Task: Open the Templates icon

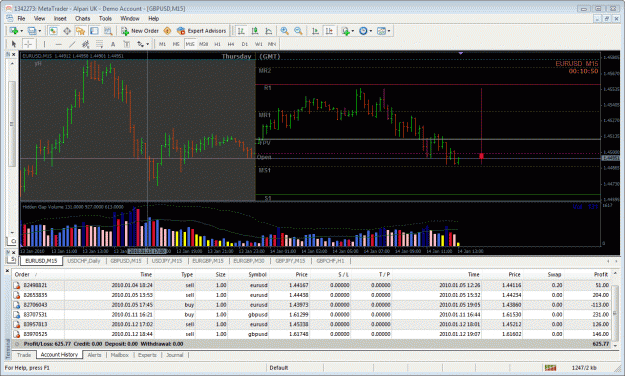Action: (381, 31)
